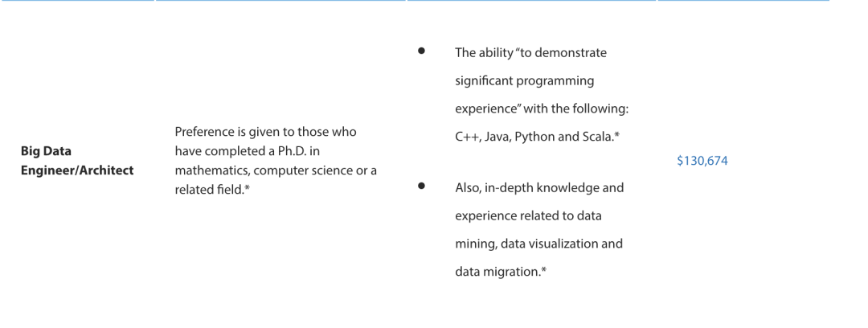
Task: Click the "experience related to data" line
Action: 528,215
